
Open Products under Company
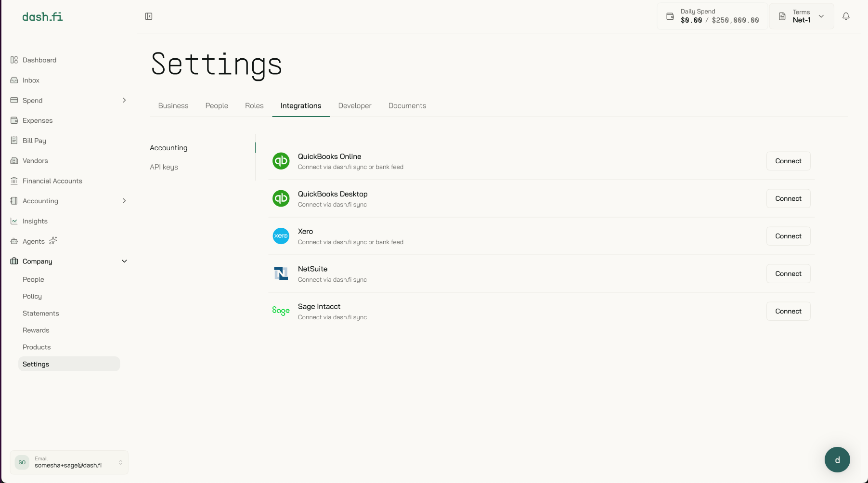click(37, 347)
